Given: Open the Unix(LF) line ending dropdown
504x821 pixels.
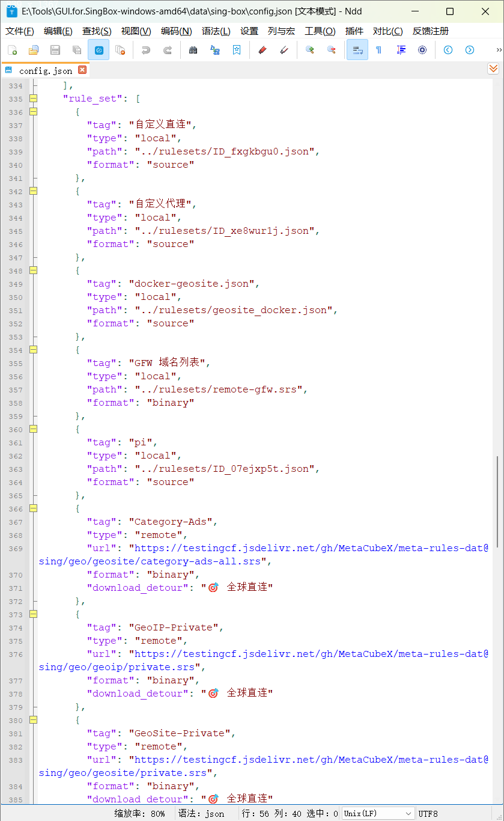Looking at the screenshot, I should tap(378, 813).
